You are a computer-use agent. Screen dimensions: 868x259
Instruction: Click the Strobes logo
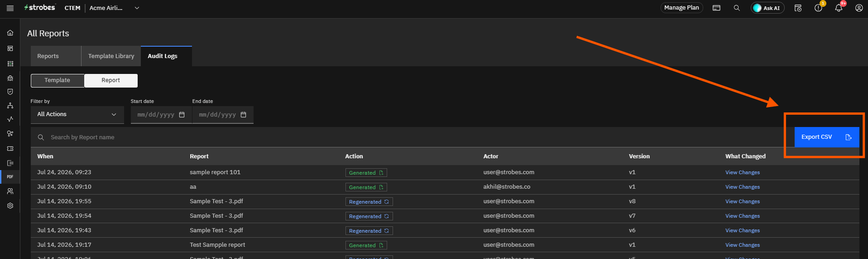tap(40, 8)
